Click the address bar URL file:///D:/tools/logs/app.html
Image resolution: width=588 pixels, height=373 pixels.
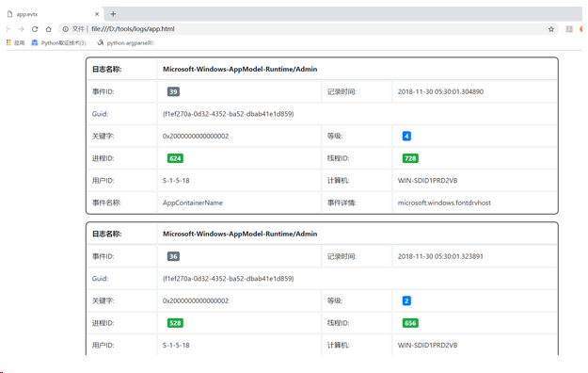133,29
